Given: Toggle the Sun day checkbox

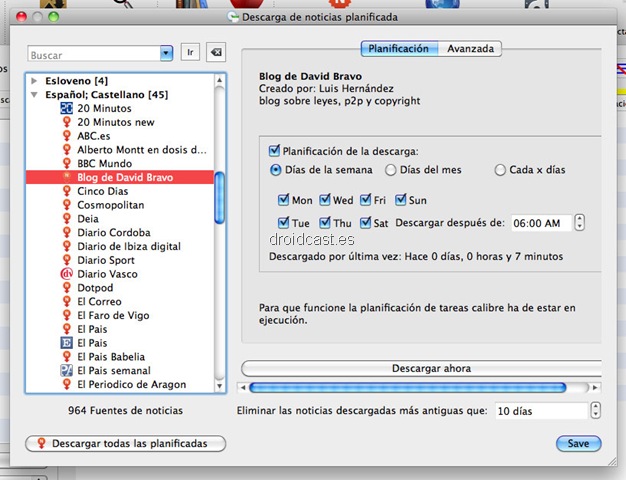Looking at the screenshot, I should (401, 201).
